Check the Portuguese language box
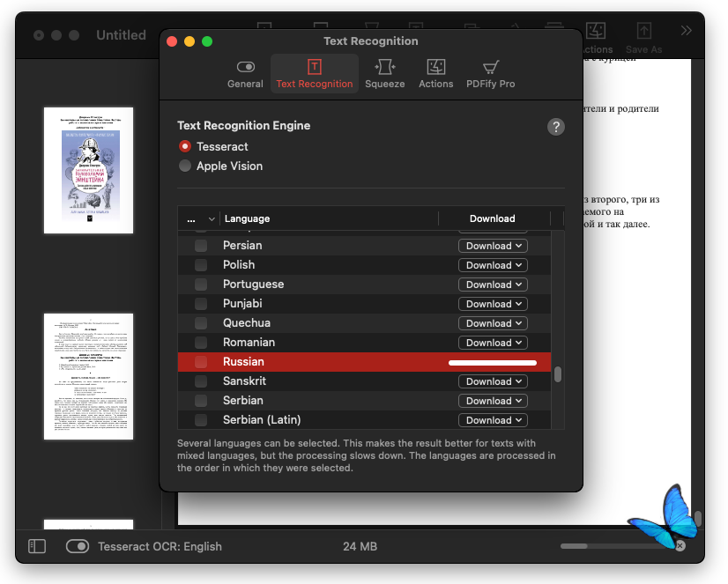Viewport: 728px width, 584px height. 201,285
